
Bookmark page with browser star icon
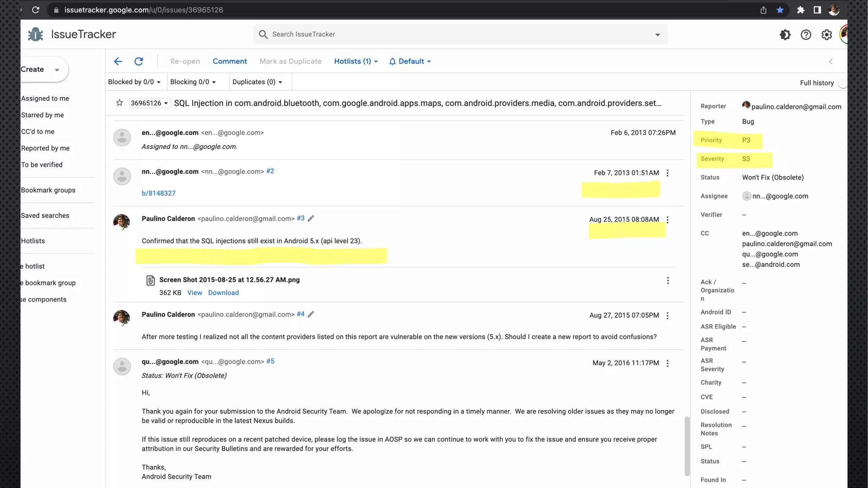click(x=780, y=10)
